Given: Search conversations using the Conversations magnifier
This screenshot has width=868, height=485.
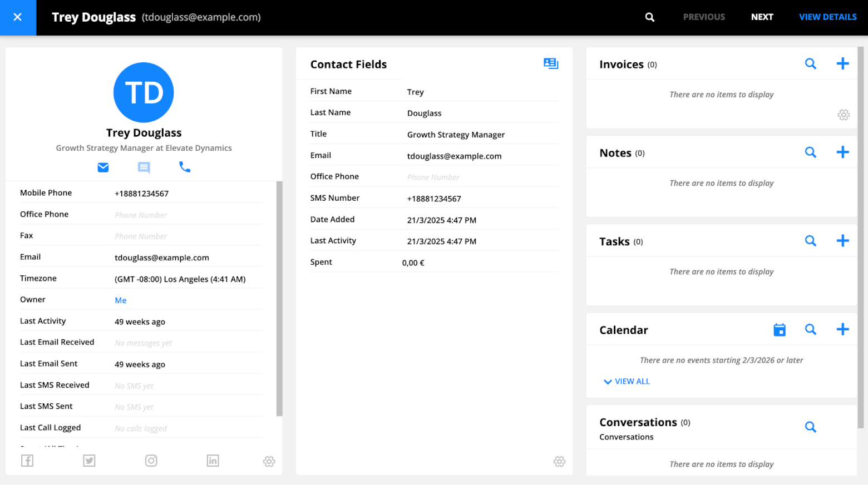Looking at the screenshot, I should coord(810,427).
